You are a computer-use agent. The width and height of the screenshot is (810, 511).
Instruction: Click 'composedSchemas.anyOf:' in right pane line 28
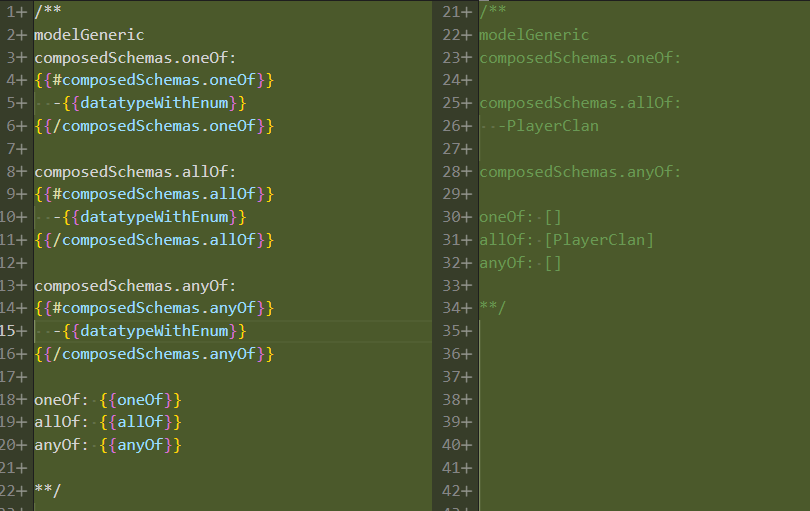580,172
